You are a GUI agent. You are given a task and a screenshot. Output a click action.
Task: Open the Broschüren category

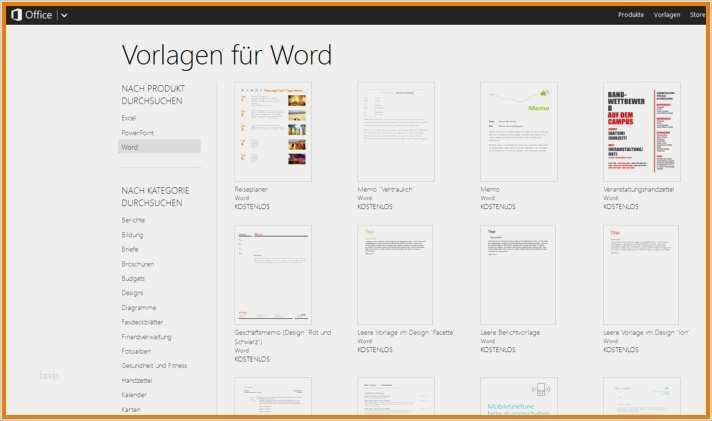coord(138,264)
